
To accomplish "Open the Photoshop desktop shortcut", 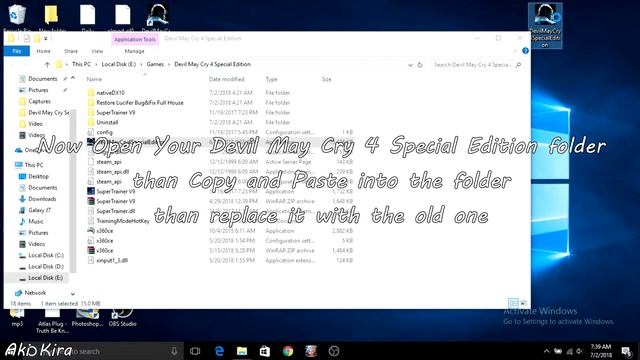I will 87,318.
